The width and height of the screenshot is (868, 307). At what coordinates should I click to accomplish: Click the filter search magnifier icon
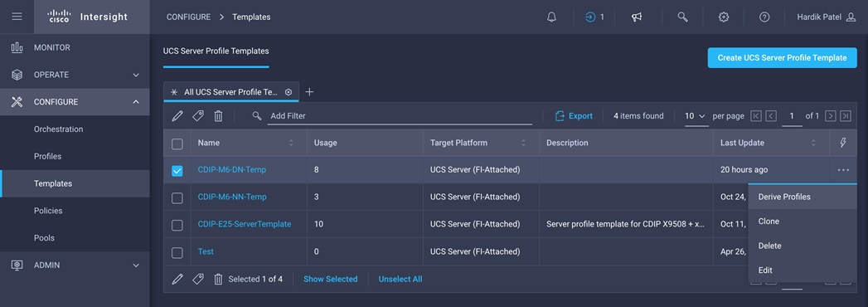(x=257, y=116)
